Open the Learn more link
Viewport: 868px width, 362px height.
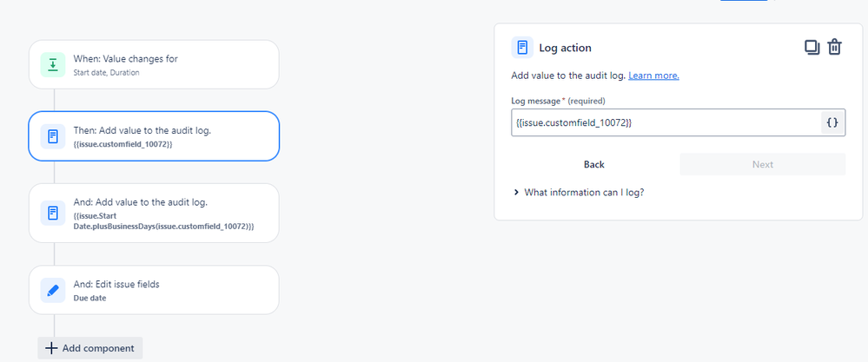coord(653,76)
